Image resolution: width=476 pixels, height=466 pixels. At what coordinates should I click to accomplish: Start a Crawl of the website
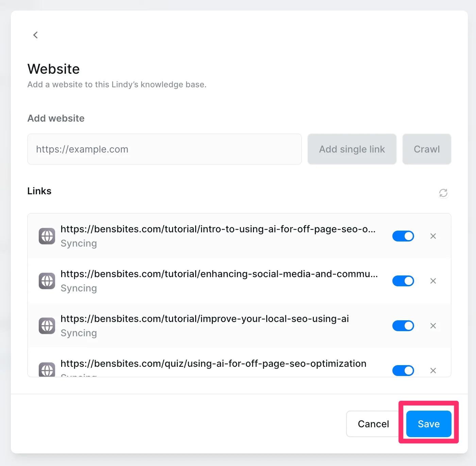[x=427, y=149]
